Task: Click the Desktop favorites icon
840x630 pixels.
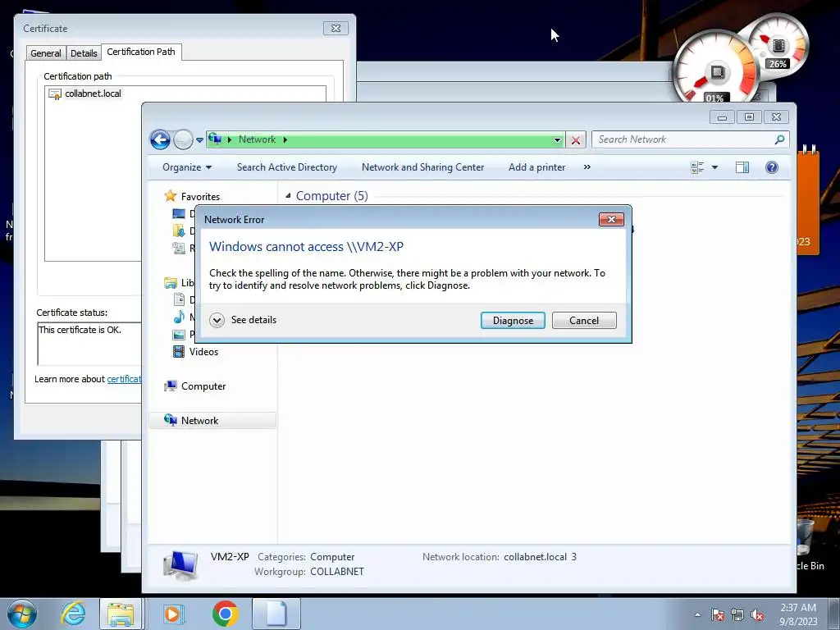Action: [179, 214]
